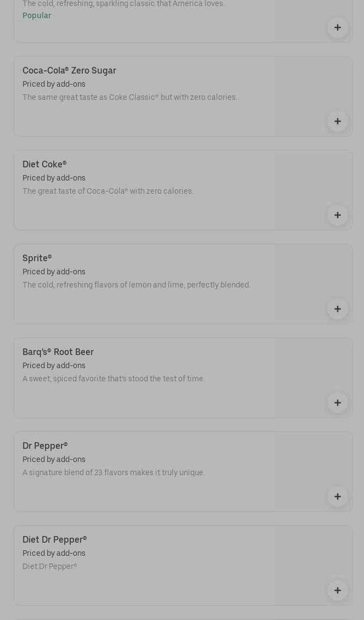Select the Dr Pepper item title

(45, 446)
